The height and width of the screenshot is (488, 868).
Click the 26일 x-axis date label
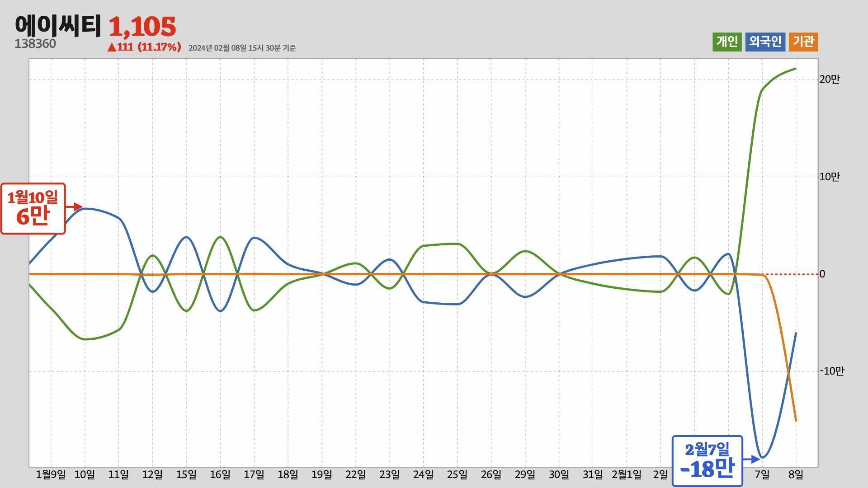coord(491,475)
